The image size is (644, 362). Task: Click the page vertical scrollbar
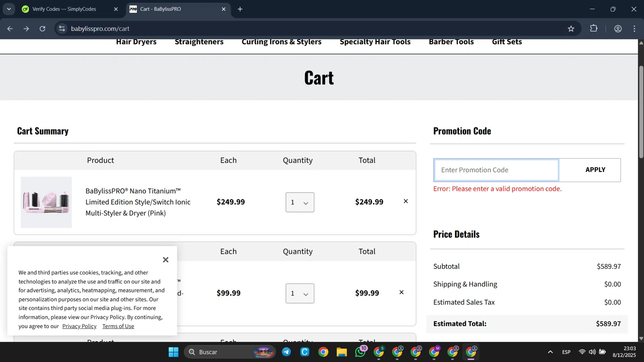tap(641, 112)
